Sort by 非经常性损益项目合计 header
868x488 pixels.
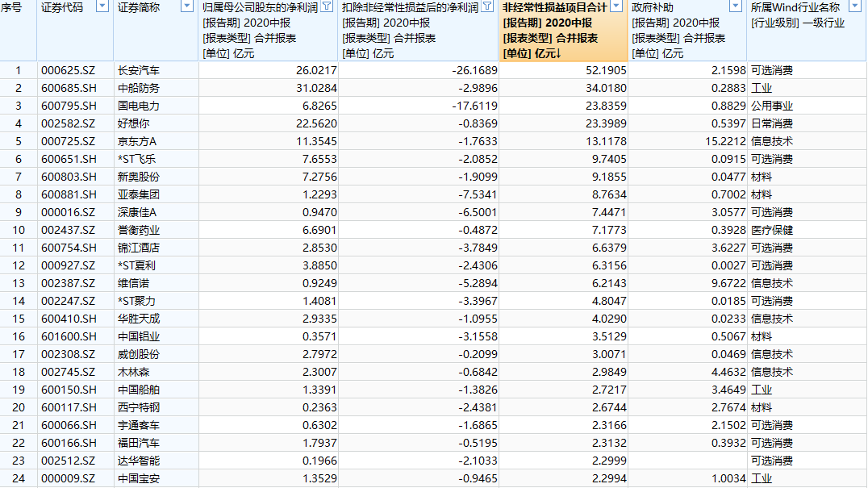pos(555,8)
